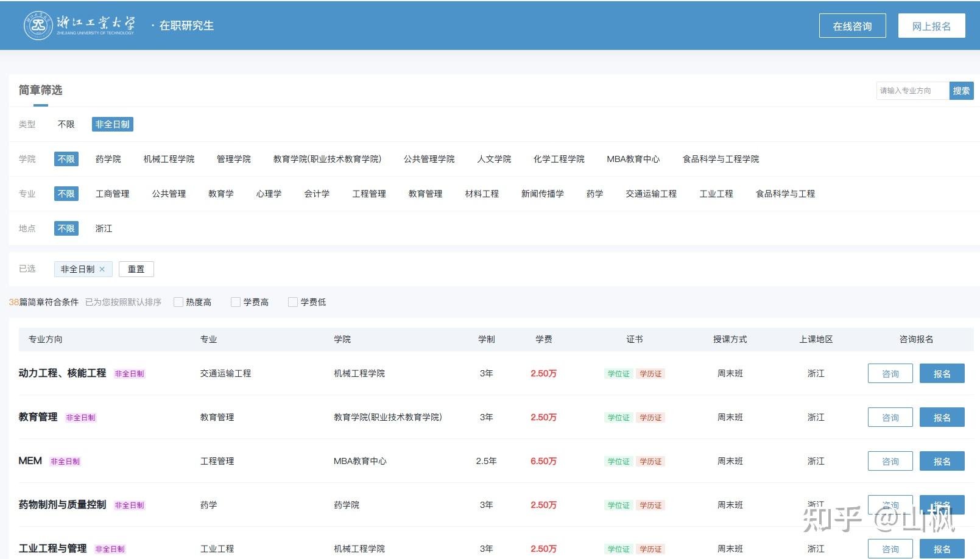Click 2.5年 duration in MEM row
Image resolution: width=980 pixels, height=559 pixels.
486,461
